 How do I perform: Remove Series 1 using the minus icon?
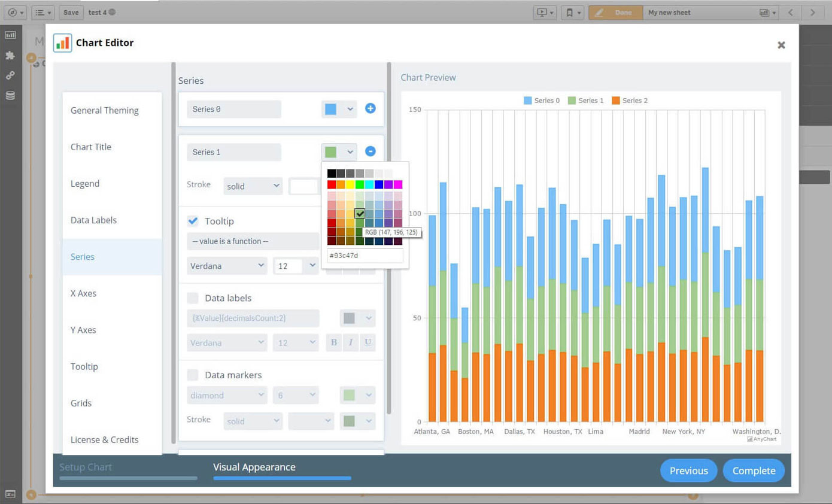pos(370,151)
